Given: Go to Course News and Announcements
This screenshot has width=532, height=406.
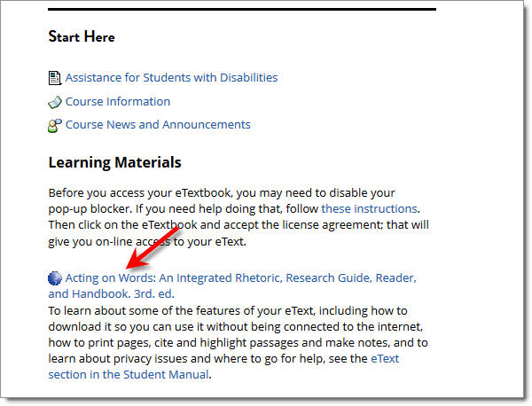Looking at the screenshot, I should [x=158, y=124].
